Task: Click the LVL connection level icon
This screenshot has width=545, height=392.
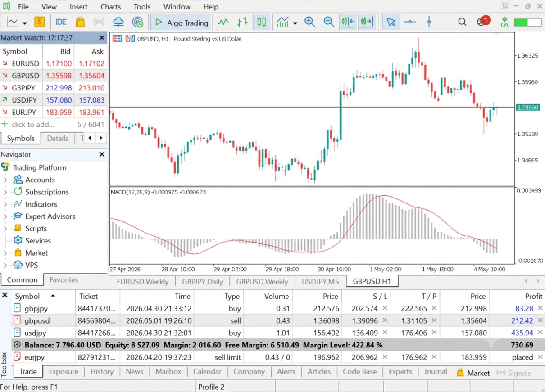Action: coord(504,22)
